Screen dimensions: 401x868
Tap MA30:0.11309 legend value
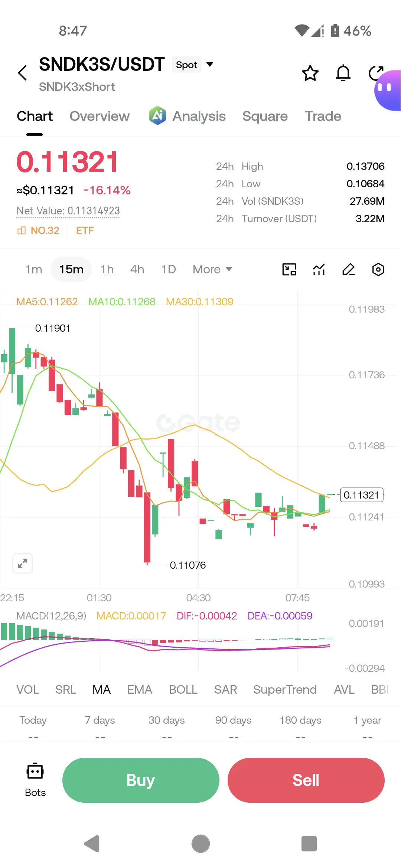(200, 302)
